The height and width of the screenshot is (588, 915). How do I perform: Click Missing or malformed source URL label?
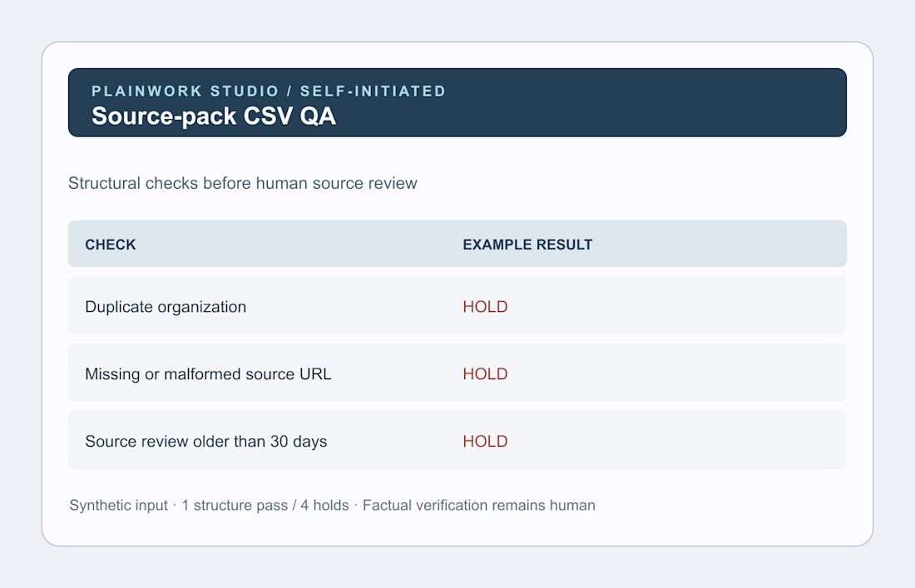208,374
